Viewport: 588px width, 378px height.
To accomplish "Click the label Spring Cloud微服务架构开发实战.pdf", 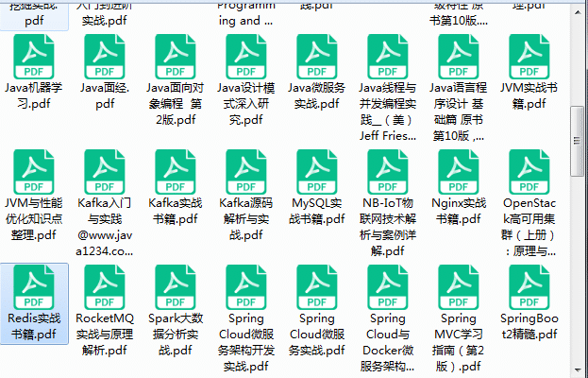I will pyautogui.click(x=246, y=342).
